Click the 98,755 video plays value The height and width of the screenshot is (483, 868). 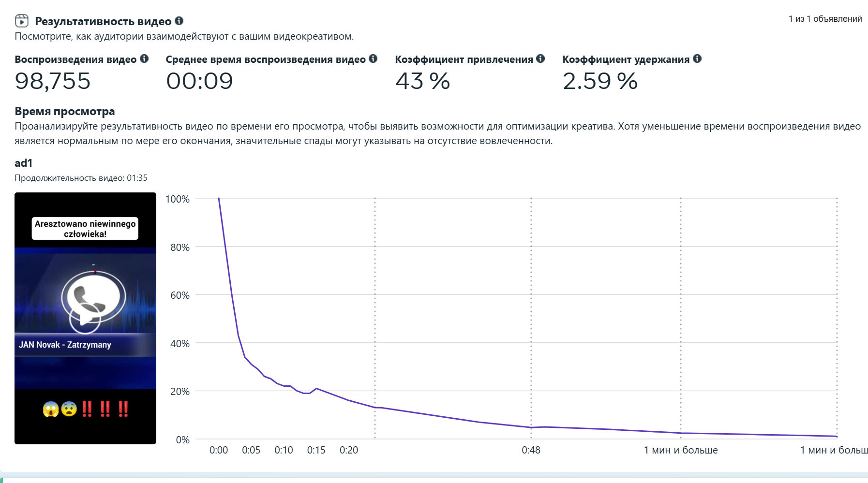(x=53, y=81)
